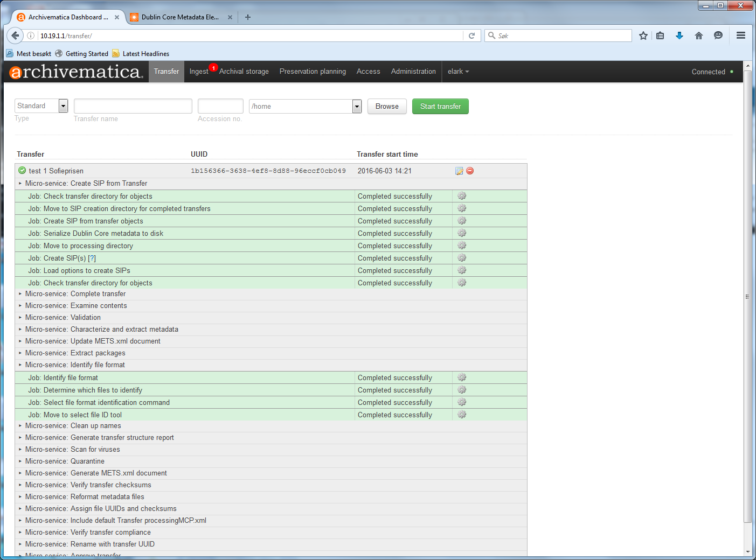756x560 pixels.
Task: Open tasks gear for Move to SIP creation directory job
Action: pyautogui.click(x=462, y=208)
